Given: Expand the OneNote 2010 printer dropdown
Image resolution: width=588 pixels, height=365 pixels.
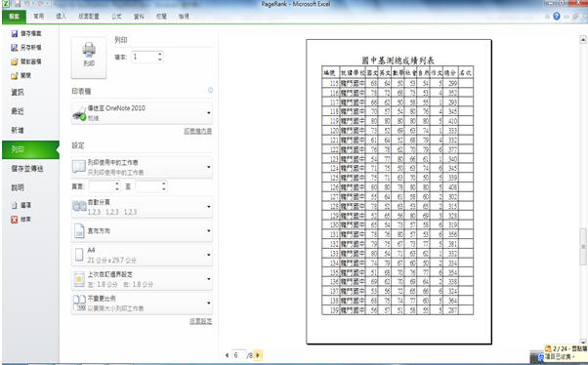Looking at the screenshot, I should [x=208, y=113].
